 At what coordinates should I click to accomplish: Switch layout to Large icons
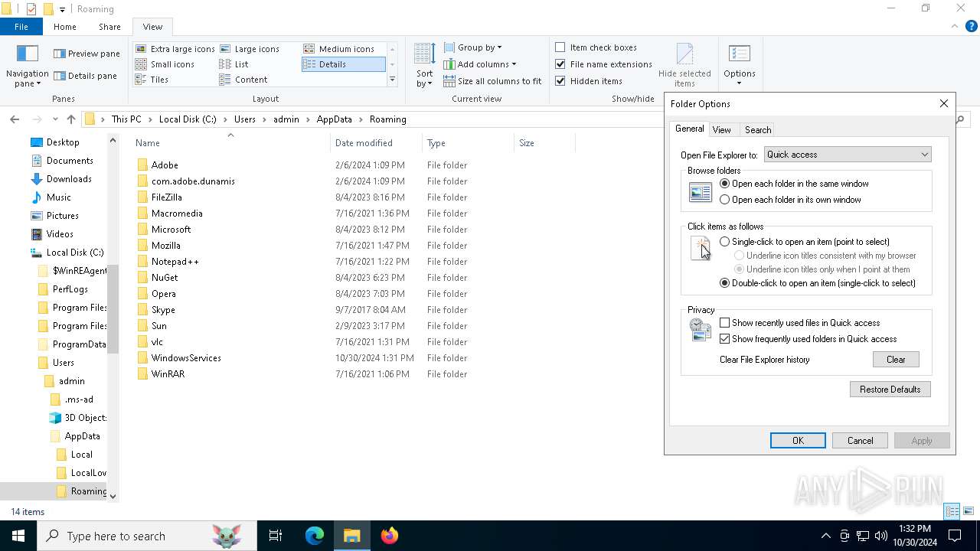click(250, 49)
